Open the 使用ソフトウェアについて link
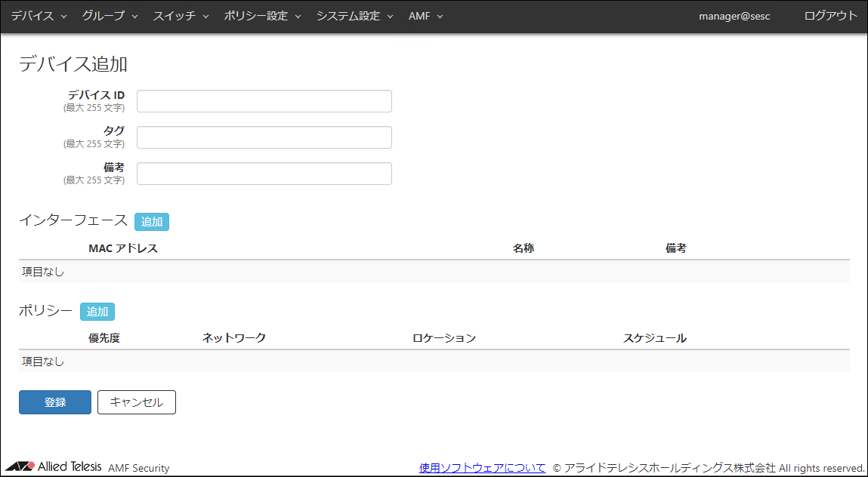The width and height of the screenshot is (868, 477). (x=482, y=468)
